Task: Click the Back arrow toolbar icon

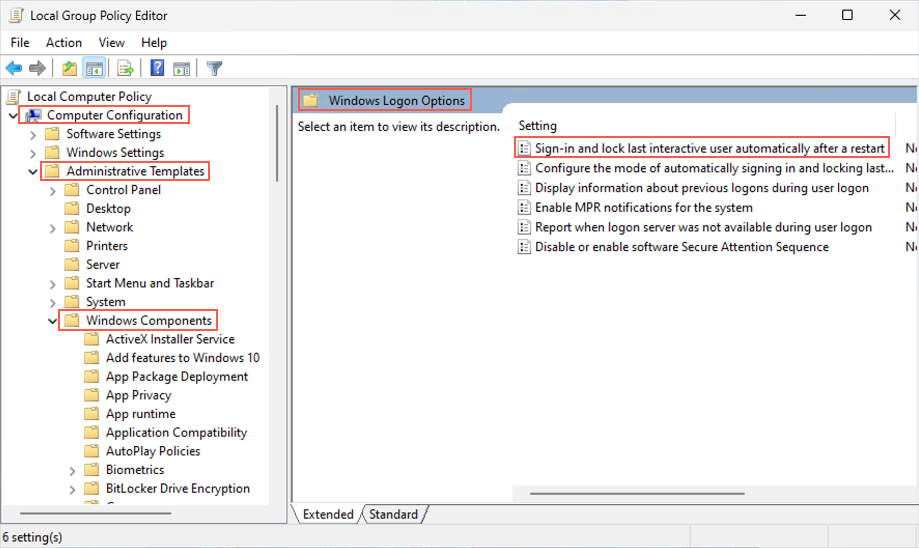Action: point(14,69)
